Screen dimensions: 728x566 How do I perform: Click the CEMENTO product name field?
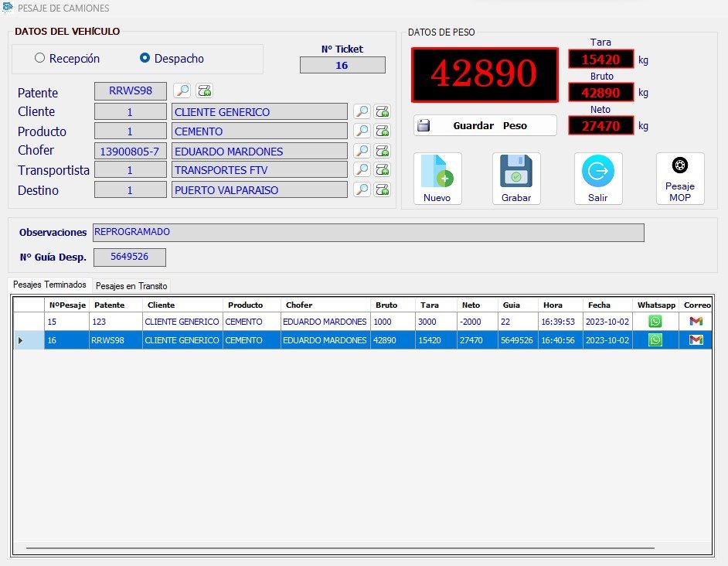pos(260,131)
